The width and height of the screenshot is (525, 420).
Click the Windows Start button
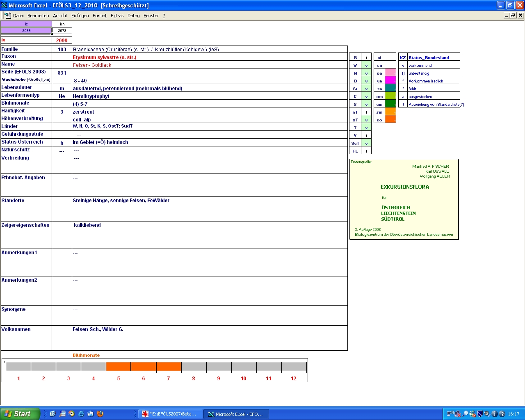tap(20, 414)
